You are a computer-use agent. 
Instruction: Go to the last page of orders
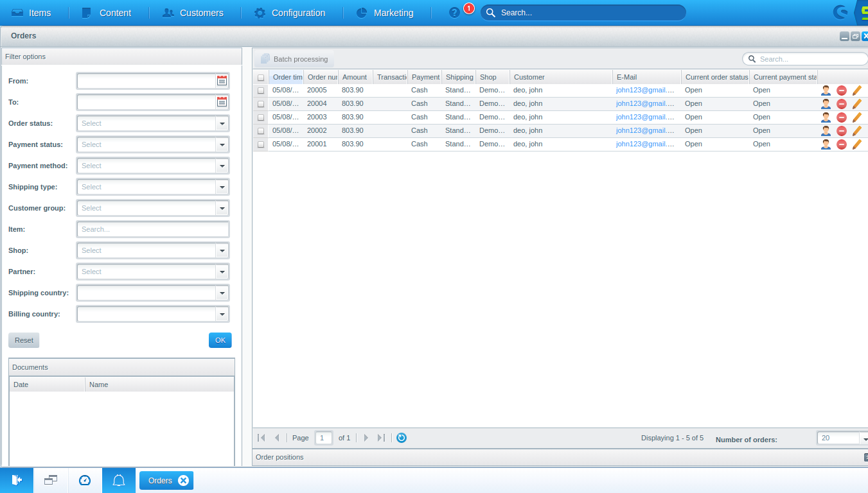(x=381, y=438)
